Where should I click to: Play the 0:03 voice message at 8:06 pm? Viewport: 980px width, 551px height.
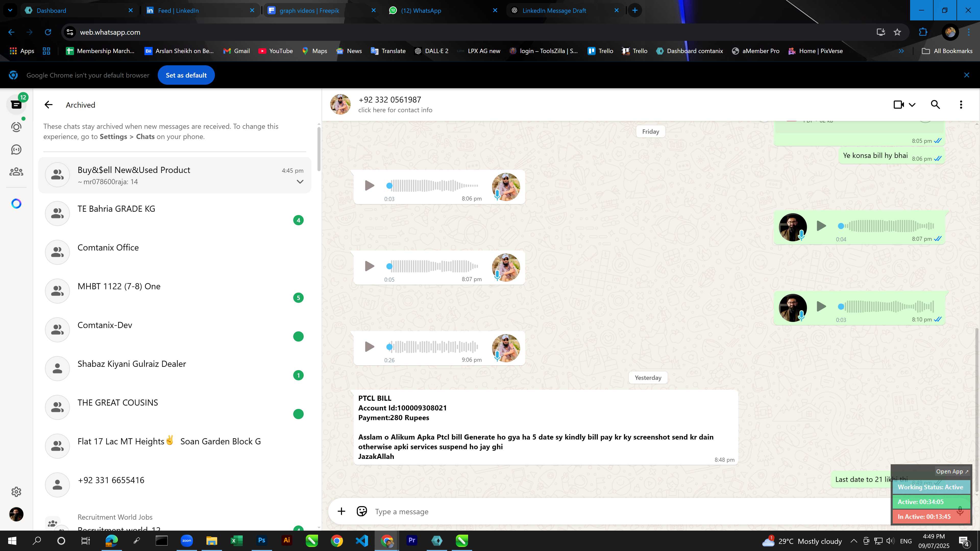tap(369, 185)
